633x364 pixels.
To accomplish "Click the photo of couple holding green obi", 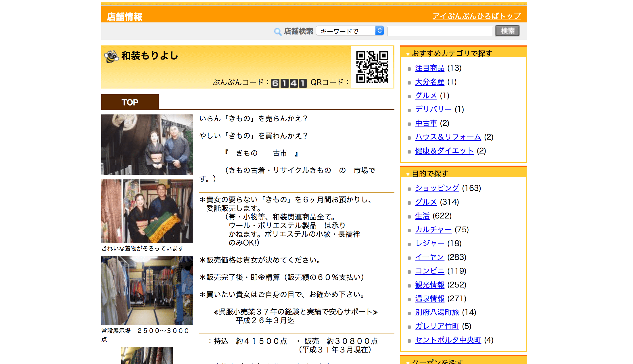I will pos(147,211).
